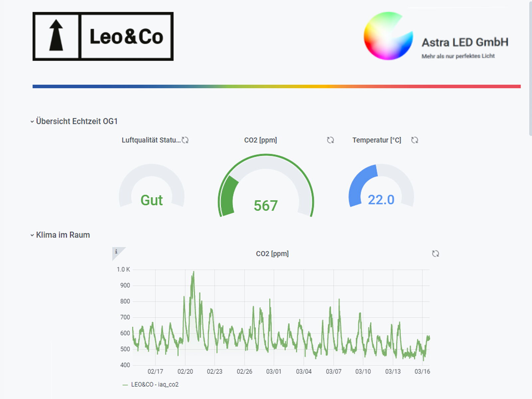The image size is (532, 399).
Task: Click the CO2 [ppm] chart panel title
Action: coord(272,254)
